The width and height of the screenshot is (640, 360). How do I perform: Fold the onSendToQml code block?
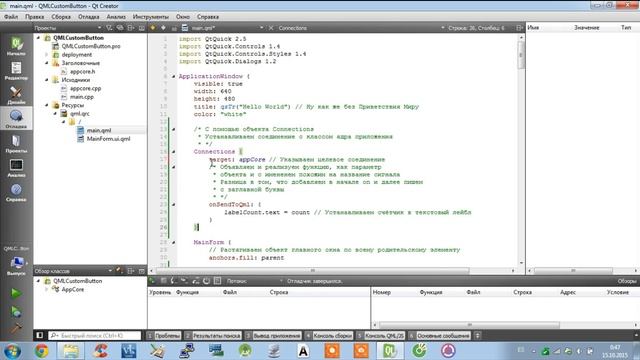click(x=173, y=204)
